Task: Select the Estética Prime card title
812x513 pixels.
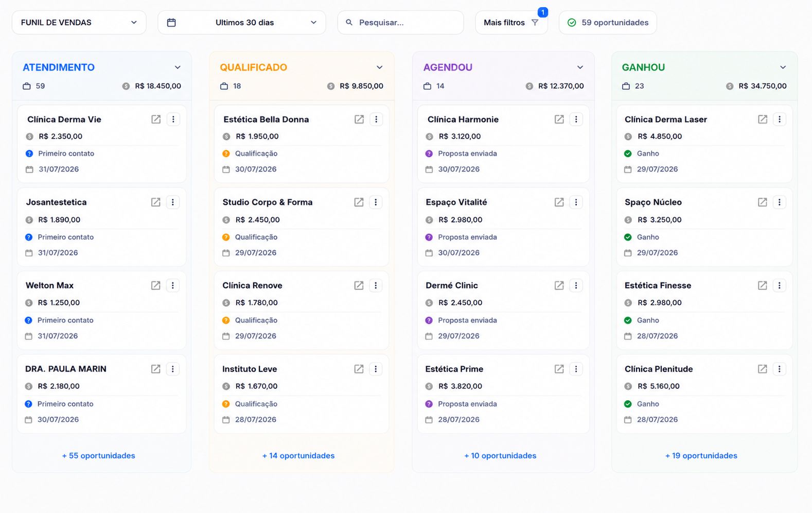Action: pyautogui.click(x=454, y=369)
